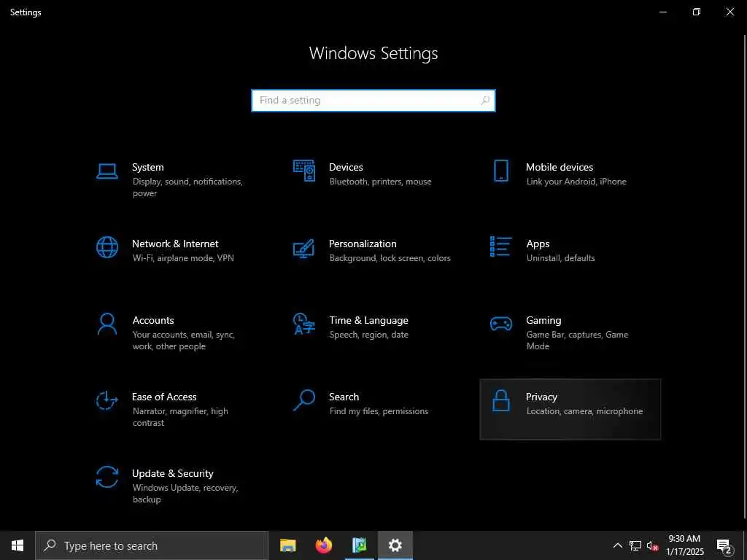Open the muted speaker volume tray icon

[x=652, y=545]
